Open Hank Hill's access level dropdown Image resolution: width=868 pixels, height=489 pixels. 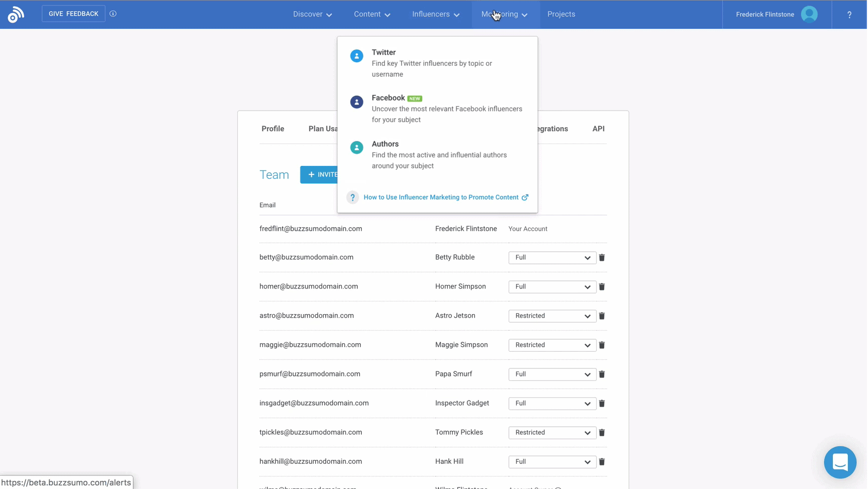552,461
